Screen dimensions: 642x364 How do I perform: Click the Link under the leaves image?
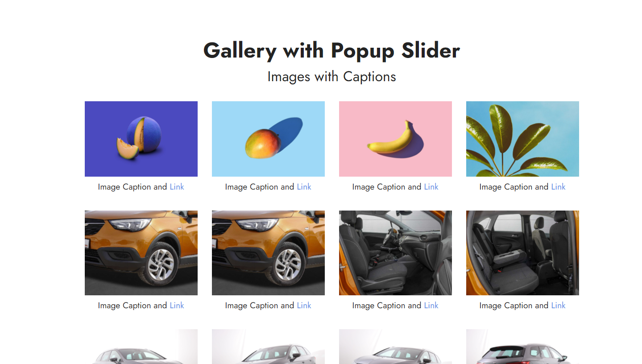point(558,187)
